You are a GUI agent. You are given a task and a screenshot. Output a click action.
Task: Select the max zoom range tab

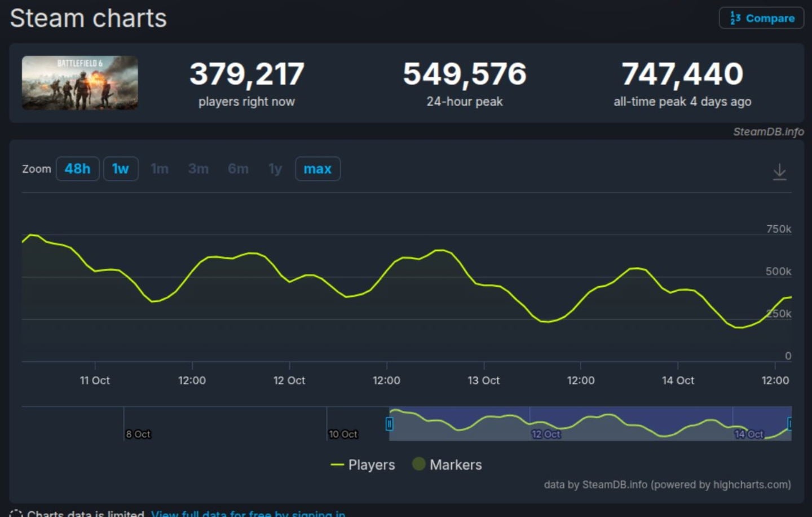tap(317, 168)
